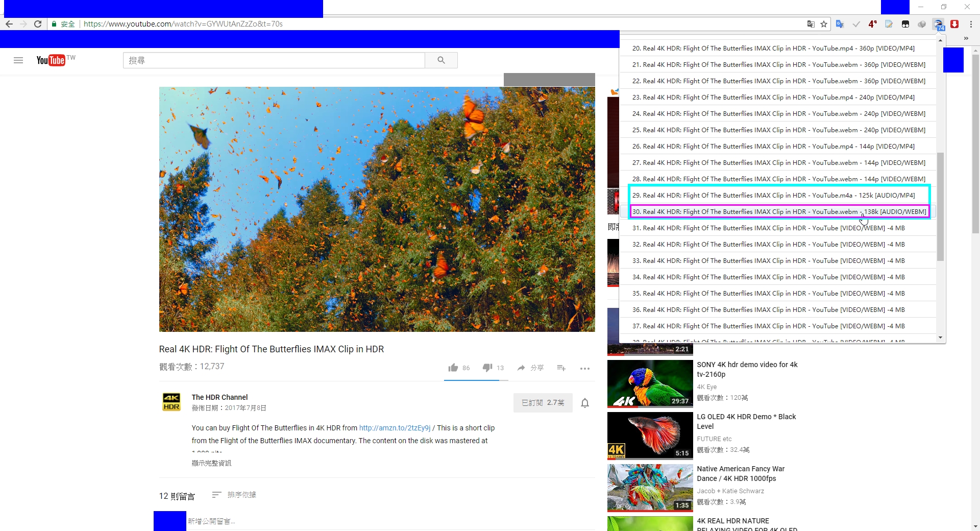
Task: Open the Google Translate extension icon
Action: pyautogui.click(x=840, y=24)
